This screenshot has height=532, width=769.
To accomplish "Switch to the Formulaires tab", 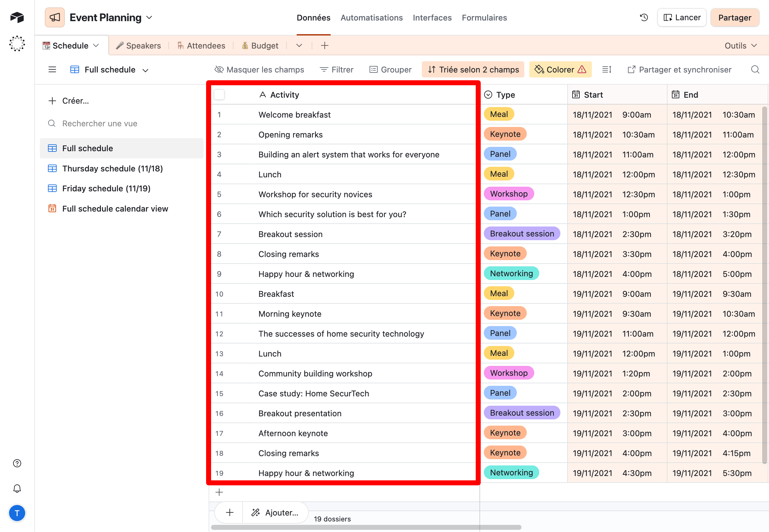I will point(484,18).
